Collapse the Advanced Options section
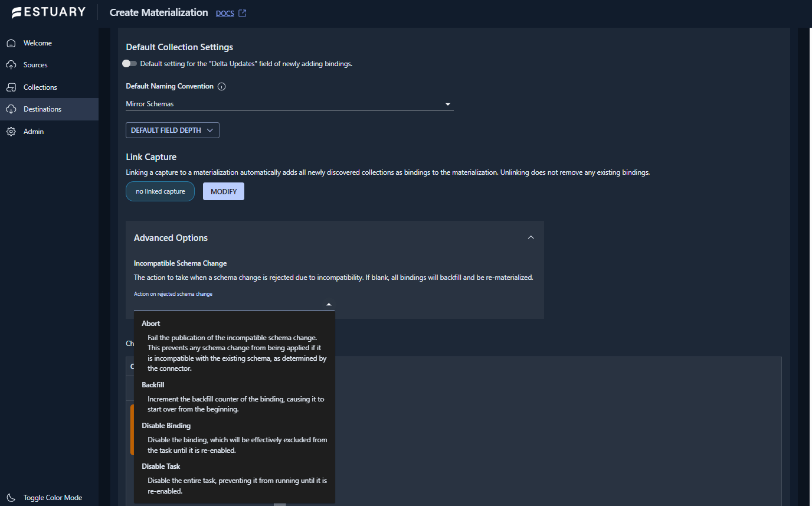 pos(531,237)
